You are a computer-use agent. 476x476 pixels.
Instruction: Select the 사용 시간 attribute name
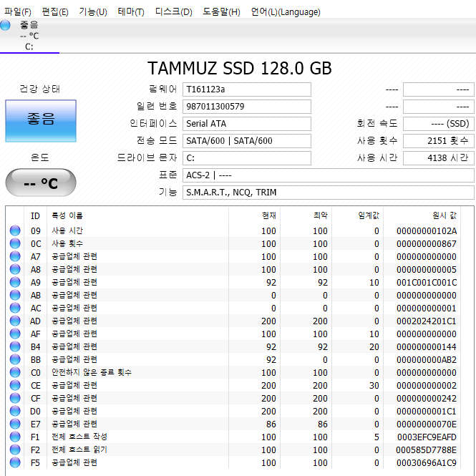(x=67, y=230)
